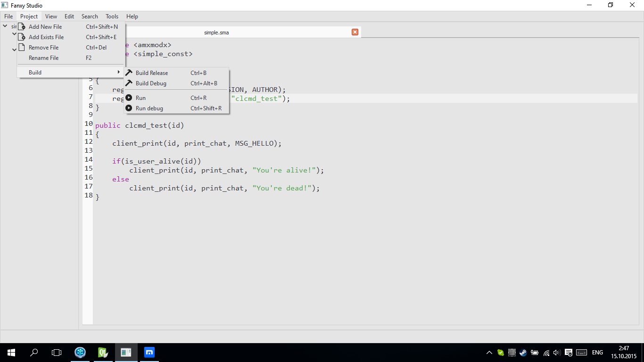The width and height of the screenshot is (644, 362).
Task: Open the Wi-Fi network tray icon
Action: [546, 353]
